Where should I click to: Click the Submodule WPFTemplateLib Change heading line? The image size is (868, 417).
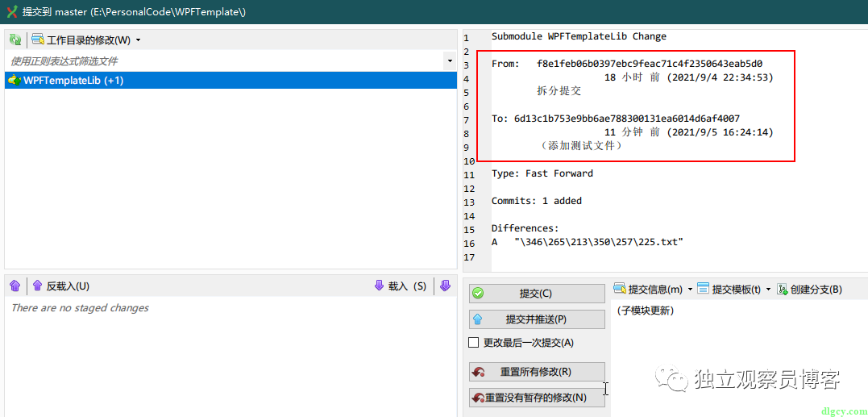click(x=579, y=37)
